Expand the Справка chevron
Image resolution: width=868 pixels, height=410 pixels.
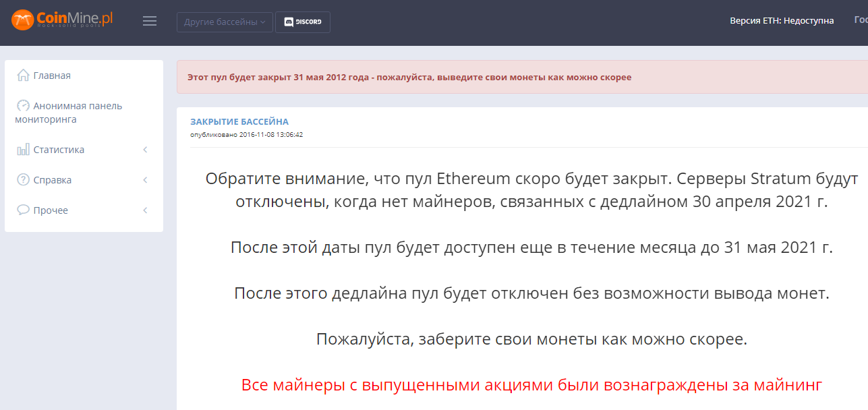tap(145, 180)
